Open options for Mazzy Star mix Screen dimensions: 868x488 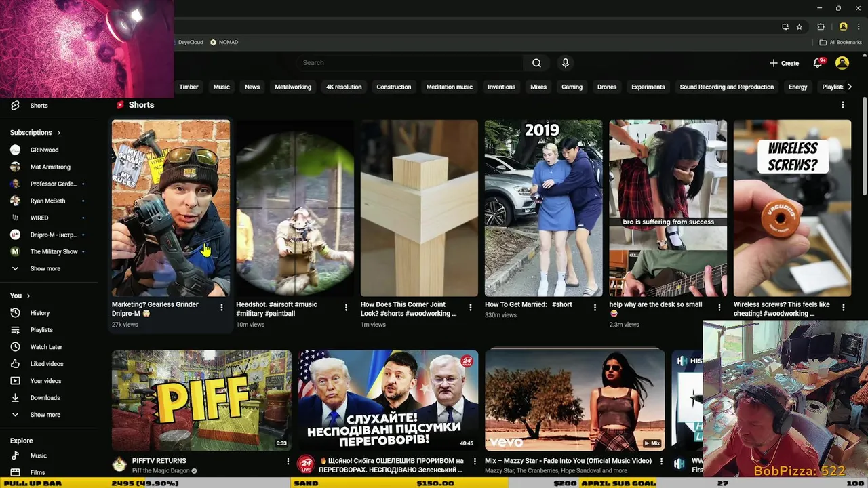click(660, 462)
